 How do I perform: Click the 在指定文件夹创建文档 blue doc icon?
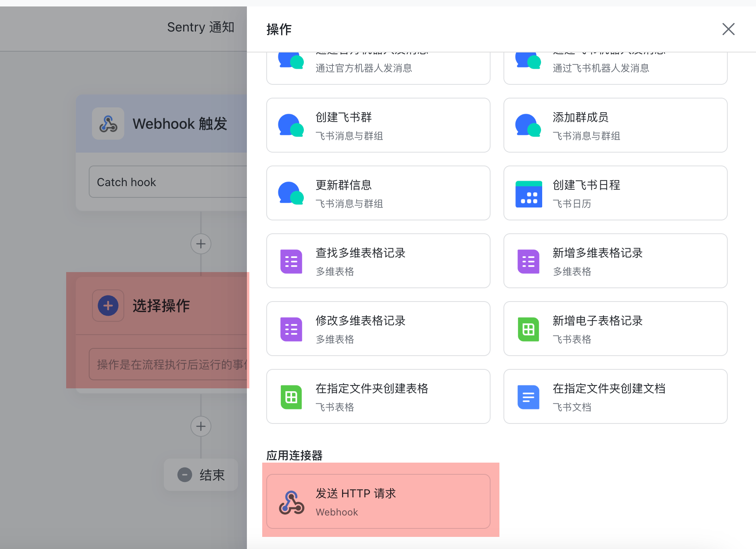(x=528, y=397)
